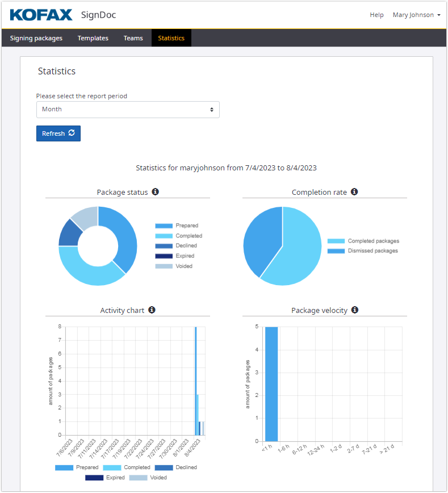Toggle Voided in Package status legend
This screenshot has width=448, height=493.
tap(174, 266)
